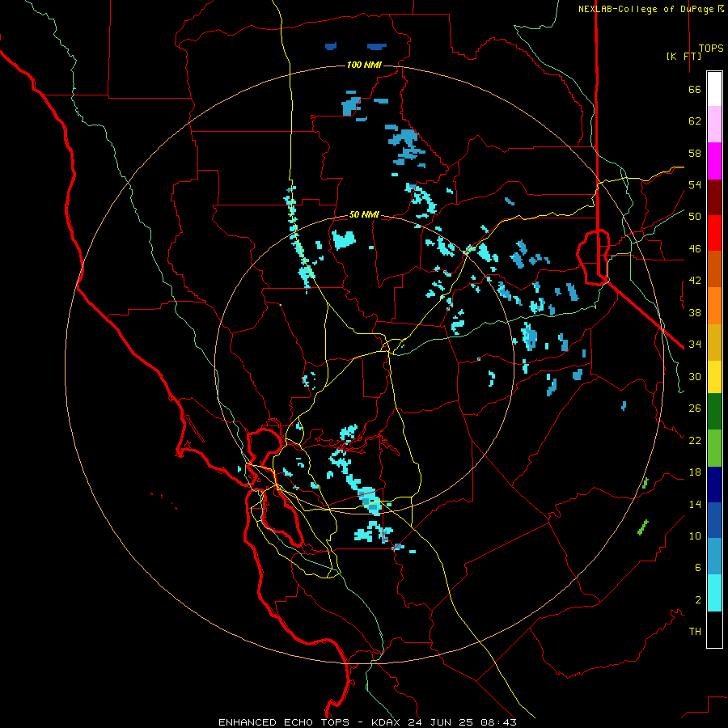Click the cyan legend swatch
Viewport: 728px width, 728px height.
tap(714, 593)
